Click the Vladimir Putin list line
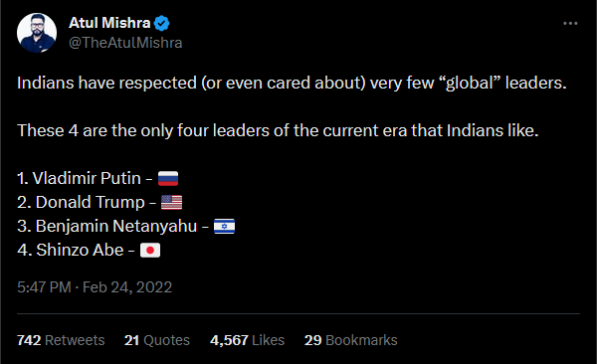The image size is (597, 364). (x=98, y=178)
